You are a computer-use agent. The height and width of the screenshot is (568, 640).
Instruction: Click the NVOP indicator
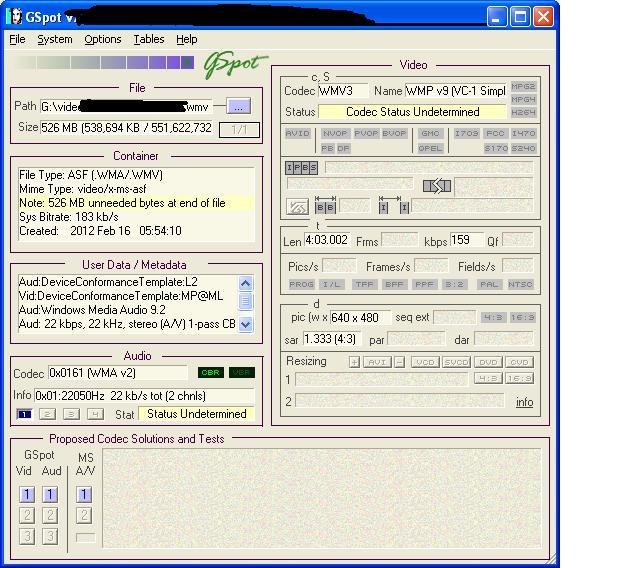click(x=335, y=133)
